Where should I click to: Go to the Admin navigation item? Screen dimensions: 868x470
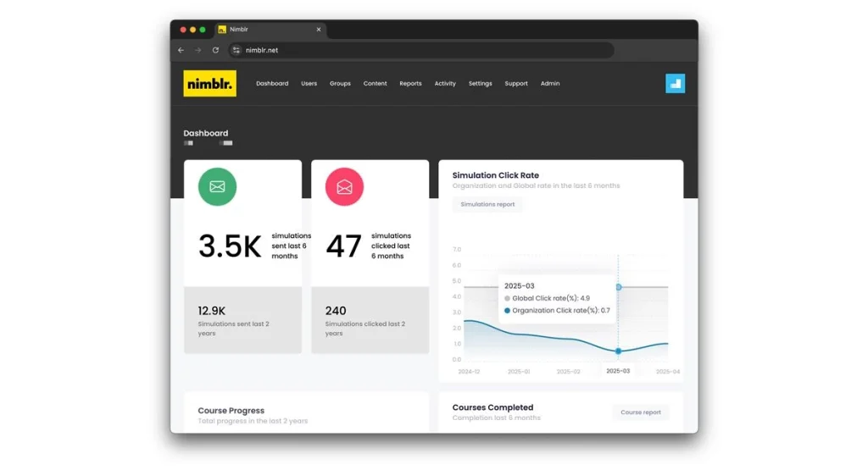(549, 84)
